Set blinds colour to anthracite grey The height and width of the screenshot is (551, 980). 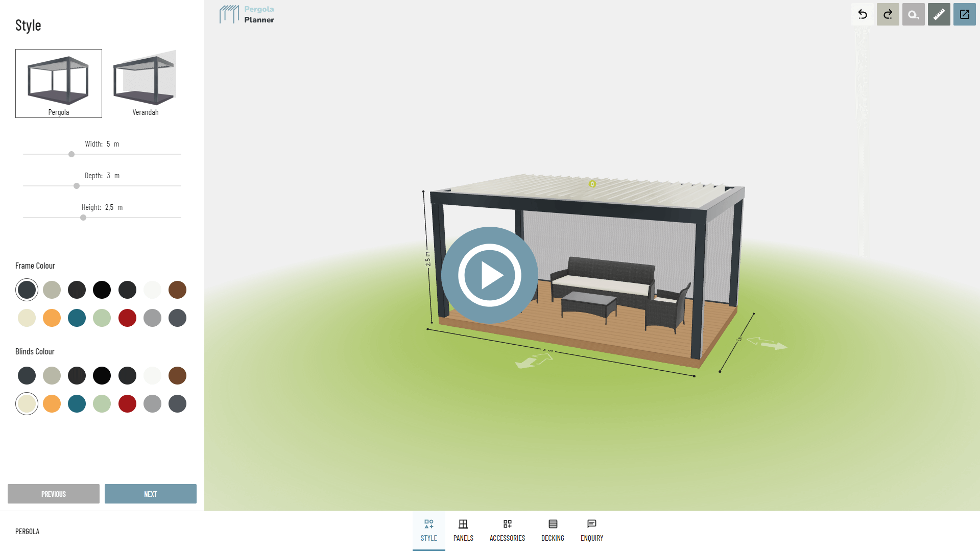point(27,376)
